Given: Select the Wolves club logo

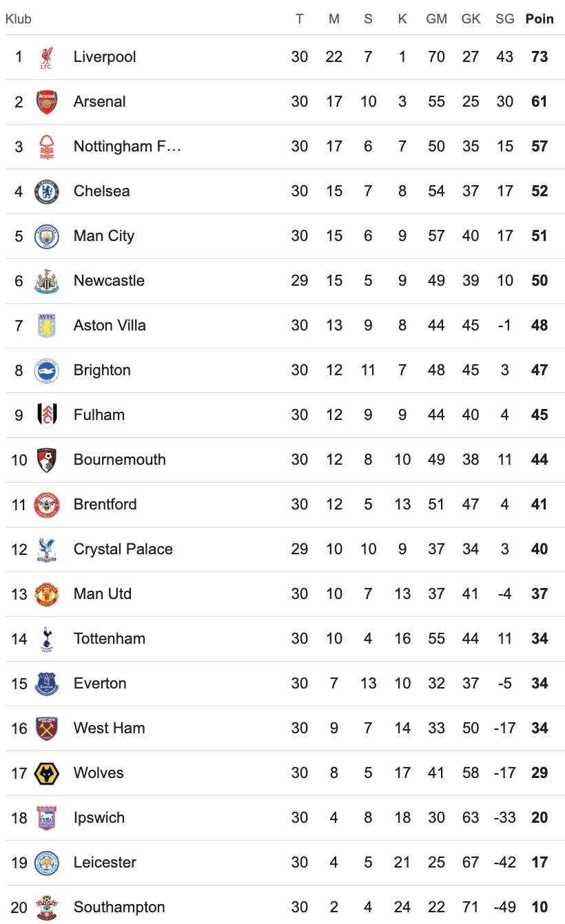Looking at the screenshot, I should (x=47, y=773).
